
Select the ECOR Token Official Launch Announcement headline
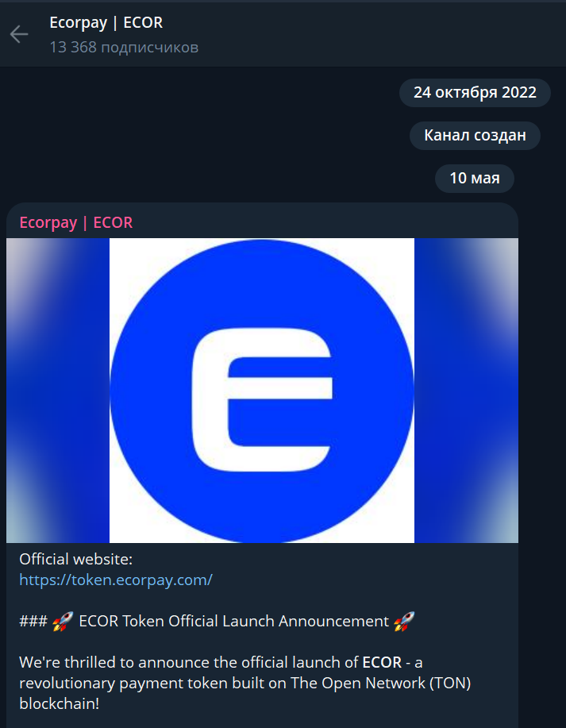233,621
